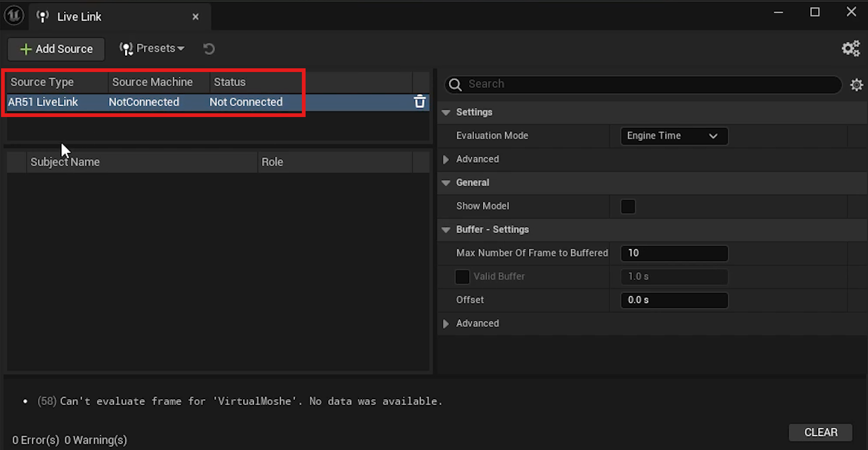The height and width of the screenshot is (450, 868).
Task: Close the Live Link tab
Action: pos(195,17)
